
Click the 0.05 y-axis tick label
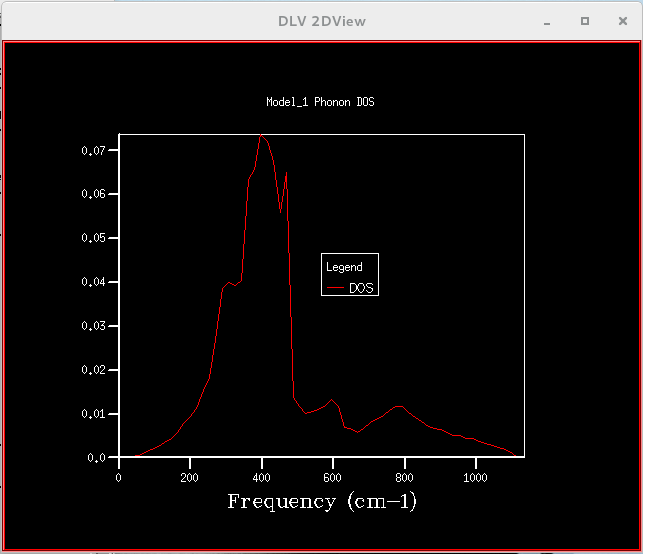[93, 238]
